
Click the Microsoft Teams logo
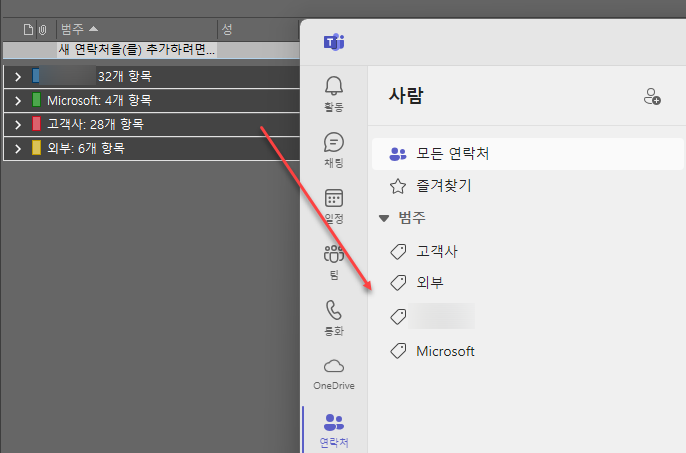334,42
